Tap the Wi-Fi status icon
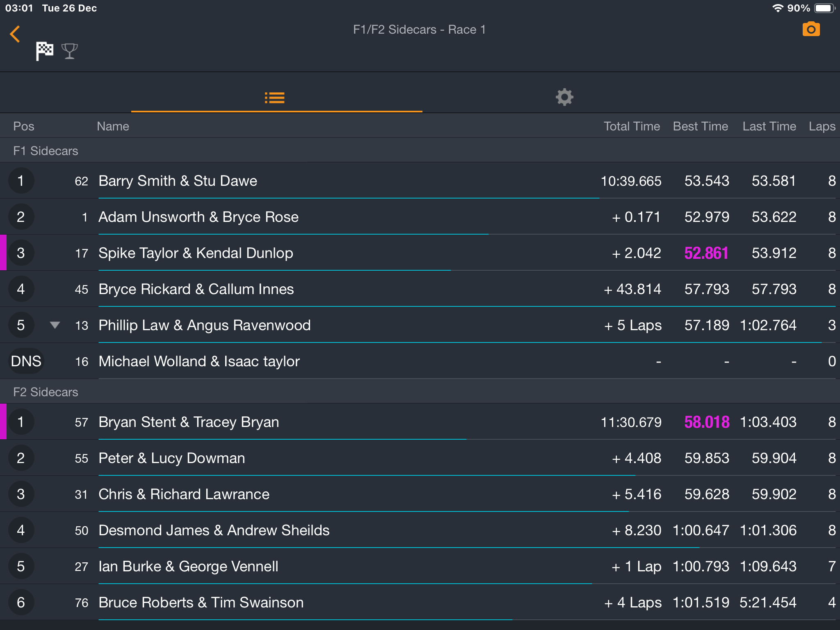Image resolution: width=840 pixels, height=630 pixels. click(x=777, y=8)
